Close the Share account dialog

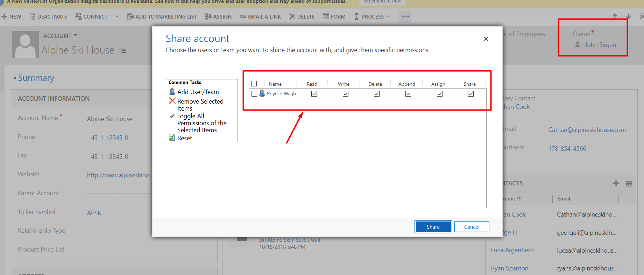coord(486,39)
